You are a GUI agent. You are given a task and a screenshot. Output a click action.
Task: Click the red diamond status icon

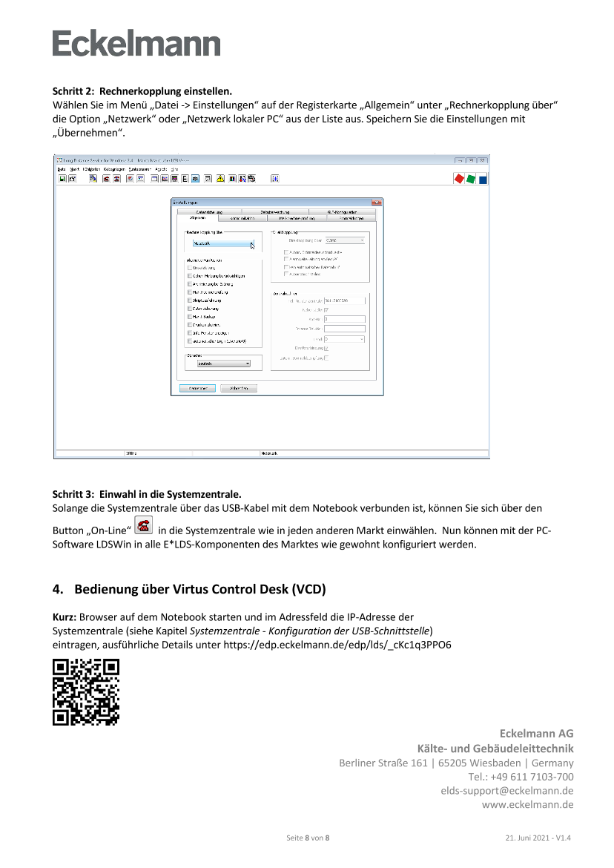click(459, 179)
